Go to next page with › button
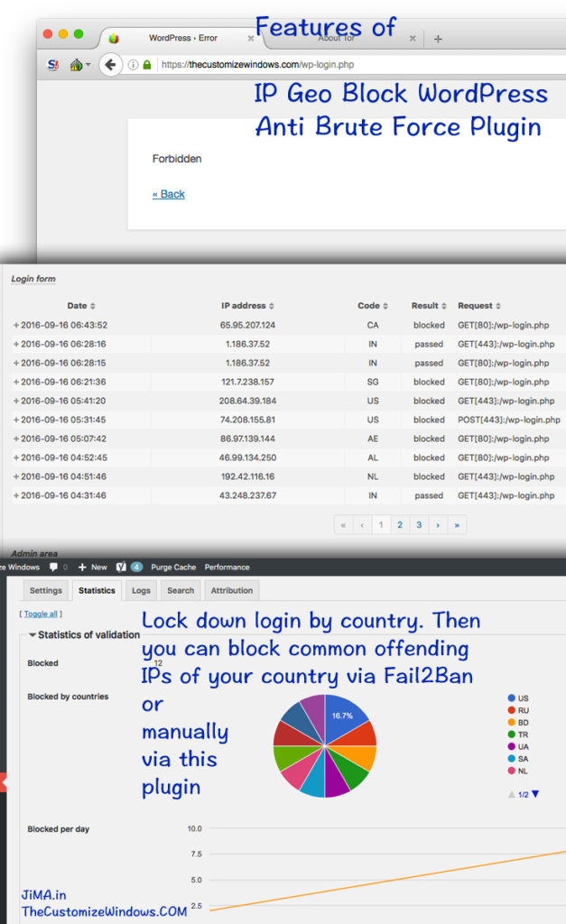The height and width of the screenshot is (924, 566). [x=438, y=524]
